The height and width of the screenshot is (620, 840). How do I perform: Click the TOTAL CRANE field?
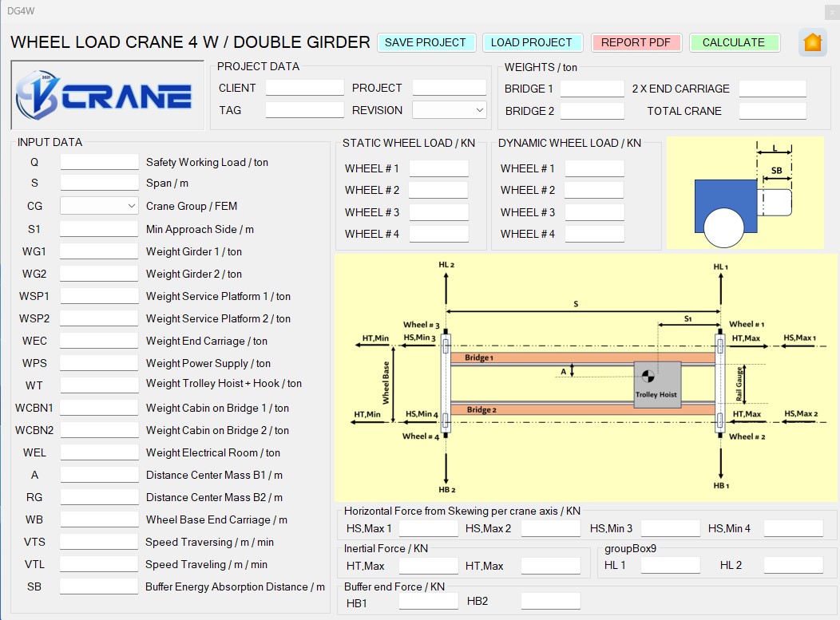point(772,111)
